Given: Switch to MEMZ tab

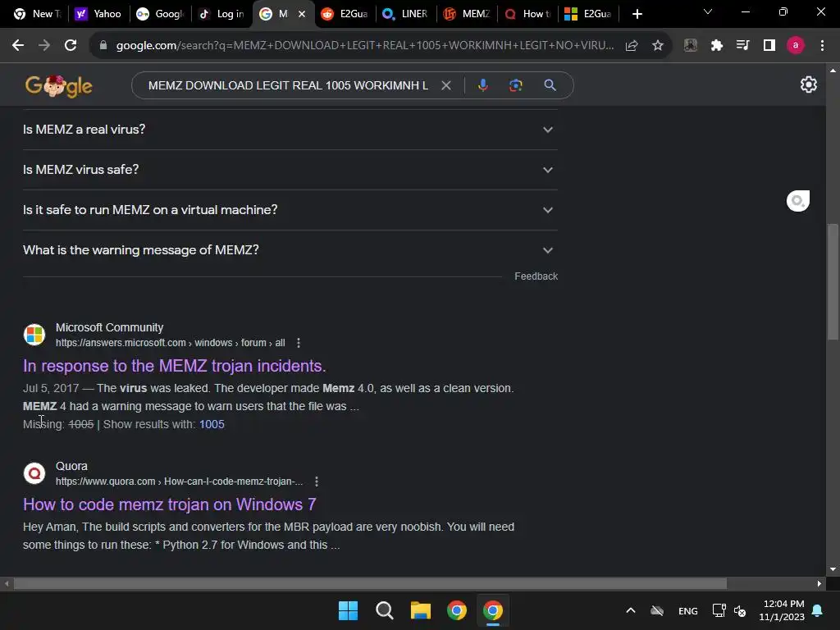Looking at the screenshot, I should pos(467,14).
